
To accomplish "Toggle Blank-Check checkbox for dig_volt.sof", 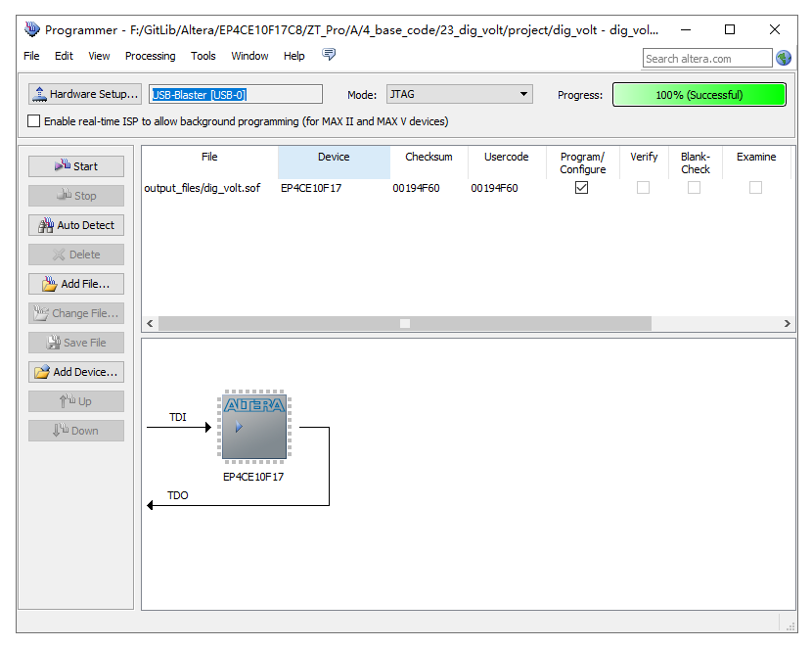I will point(694,188).
